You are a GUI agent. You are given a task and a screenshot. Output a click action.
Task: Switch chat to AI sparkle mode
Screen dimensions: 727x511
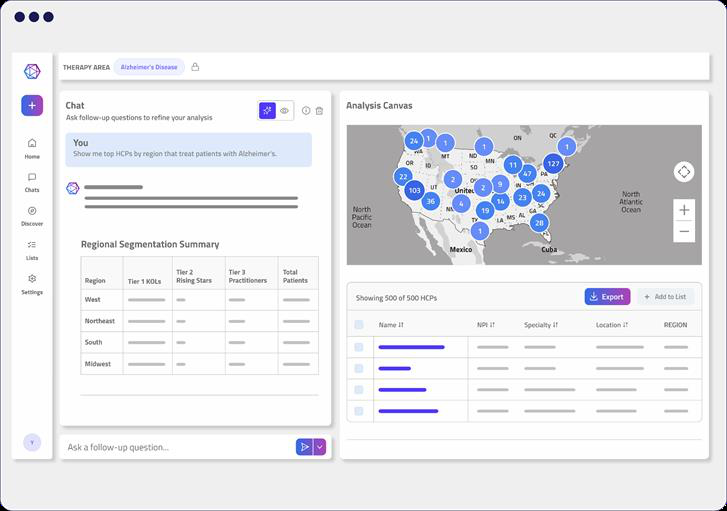coord(267,111)
